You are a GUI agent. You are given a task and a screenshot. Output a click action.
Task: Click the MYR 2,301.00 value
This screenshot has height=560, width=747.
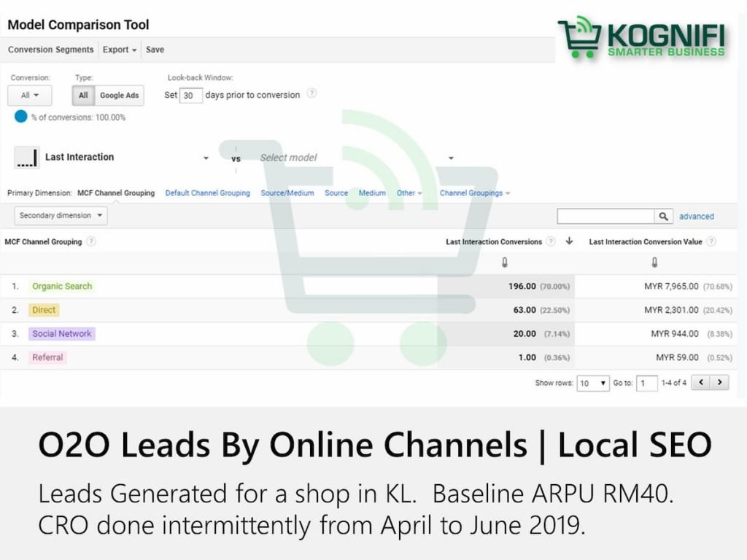671,310
